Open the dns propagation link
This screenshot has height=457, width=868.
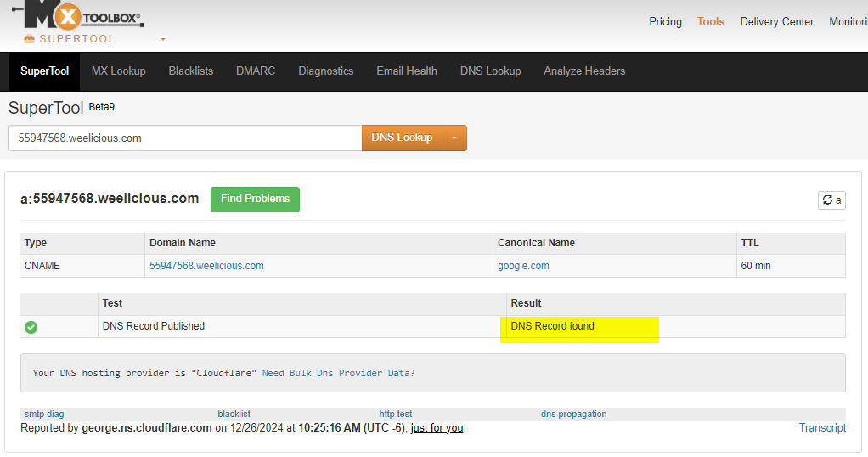574,414
